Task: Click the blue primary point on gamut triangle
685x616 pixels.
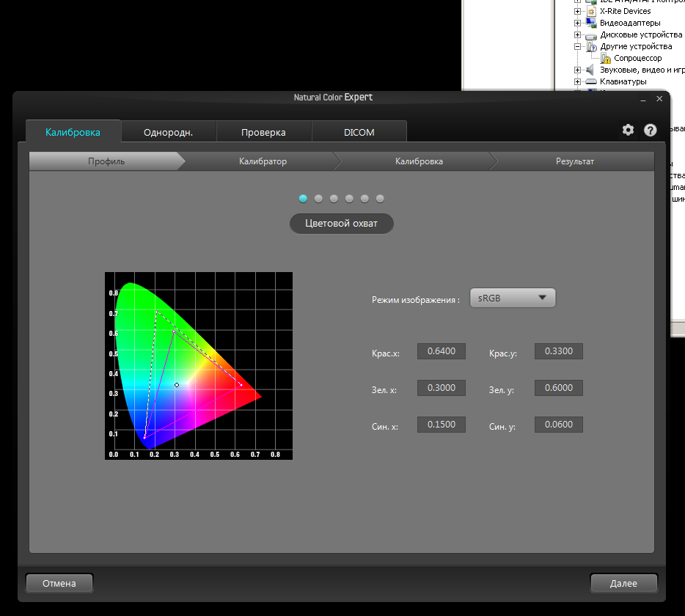Action: tap(144, 437)
